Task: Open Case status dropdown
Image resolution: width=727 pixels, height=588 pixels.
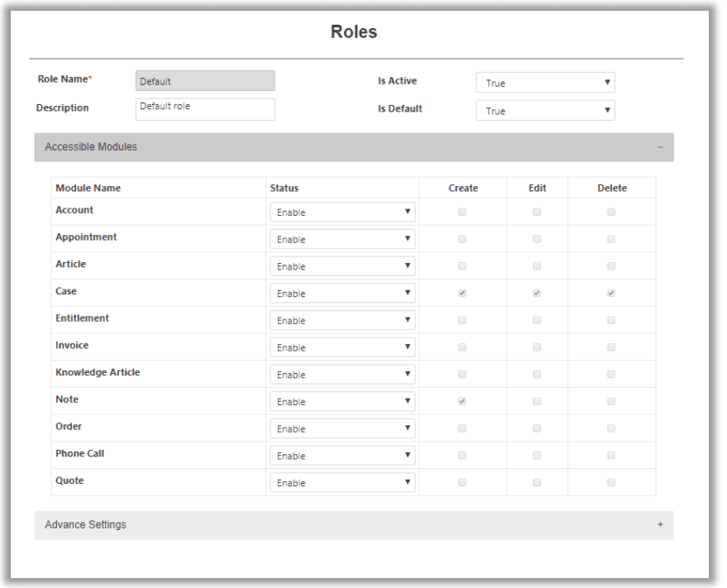Action: (342, 293)
